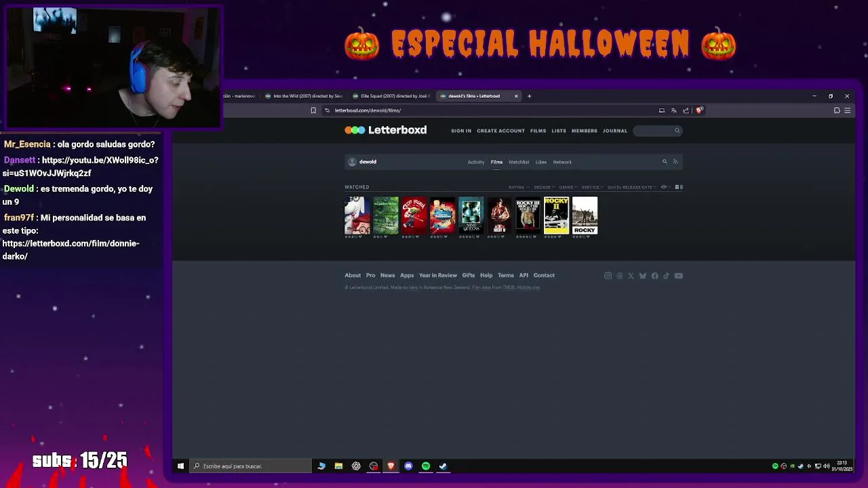The width and height of the screenshot is (868, 488).
Task: Expand the RATING filter dropdown
Action: [x=519, y=187]
